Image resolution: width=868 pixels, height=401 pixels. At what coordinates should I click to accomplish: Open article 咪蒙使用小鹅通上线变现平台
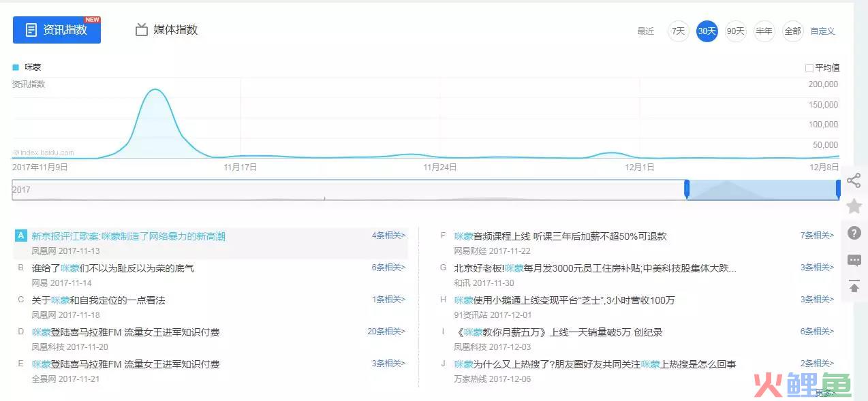point(565,300)
